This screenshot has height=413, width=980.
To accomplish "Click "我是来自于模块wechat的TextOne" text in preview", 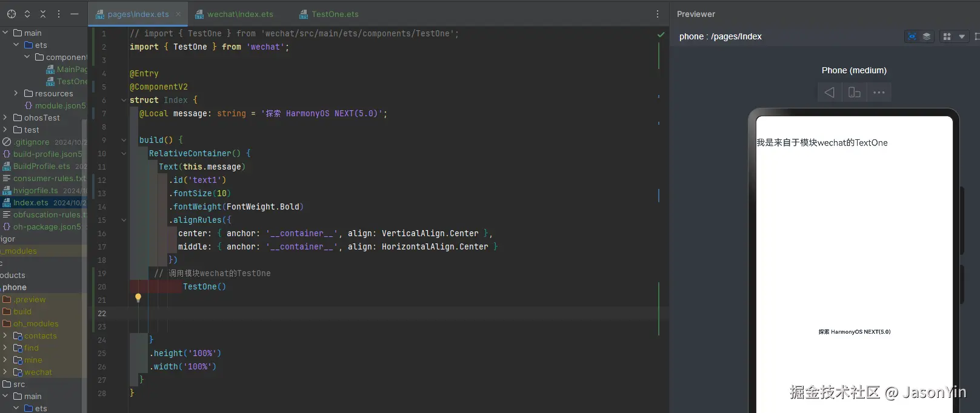I will 822,143.
